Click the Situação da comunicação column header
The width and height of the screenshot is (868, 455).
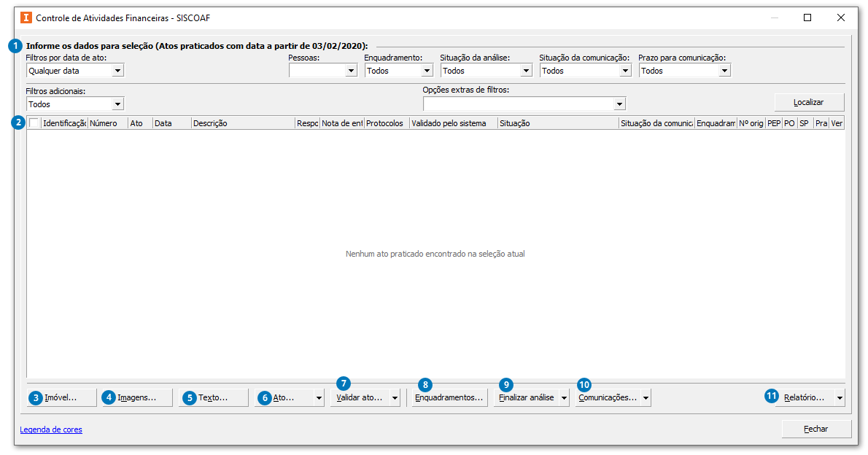click(x=656, y=123)
